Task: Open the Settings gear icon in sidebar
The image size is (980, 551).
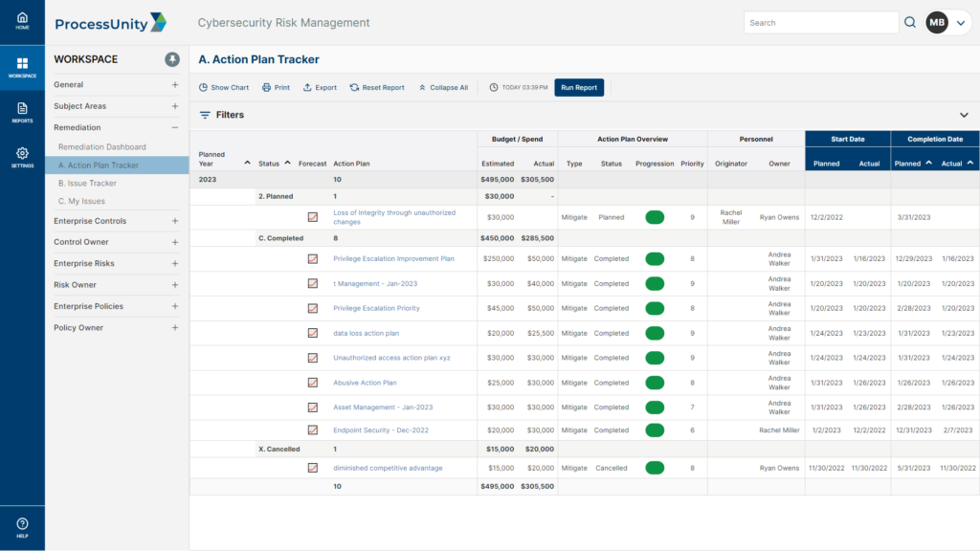Action: click(21, 155)
